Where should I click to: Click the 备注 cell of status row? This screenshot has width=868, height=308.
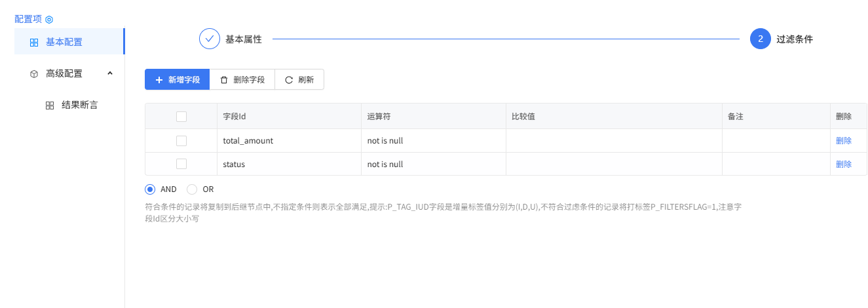[x=776, y=164]
